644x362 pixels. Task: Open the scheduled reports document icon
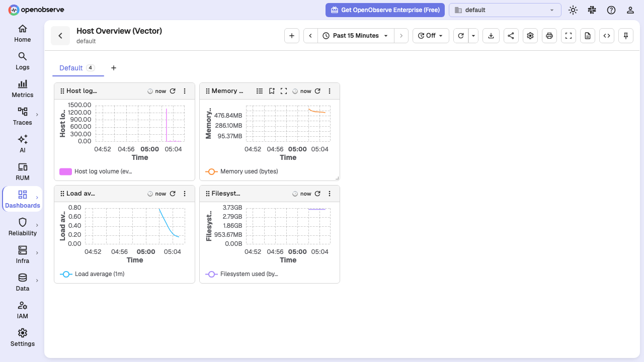point(588,36)
